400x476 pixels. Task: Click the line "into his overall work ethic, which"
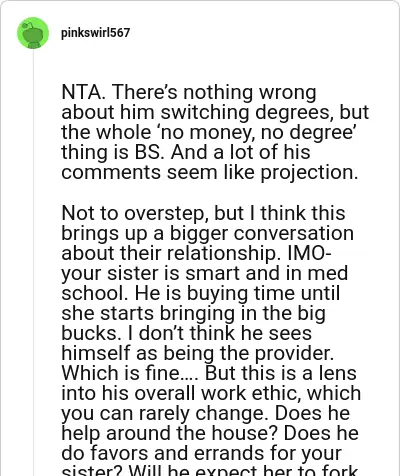click(x=211, y=393)
